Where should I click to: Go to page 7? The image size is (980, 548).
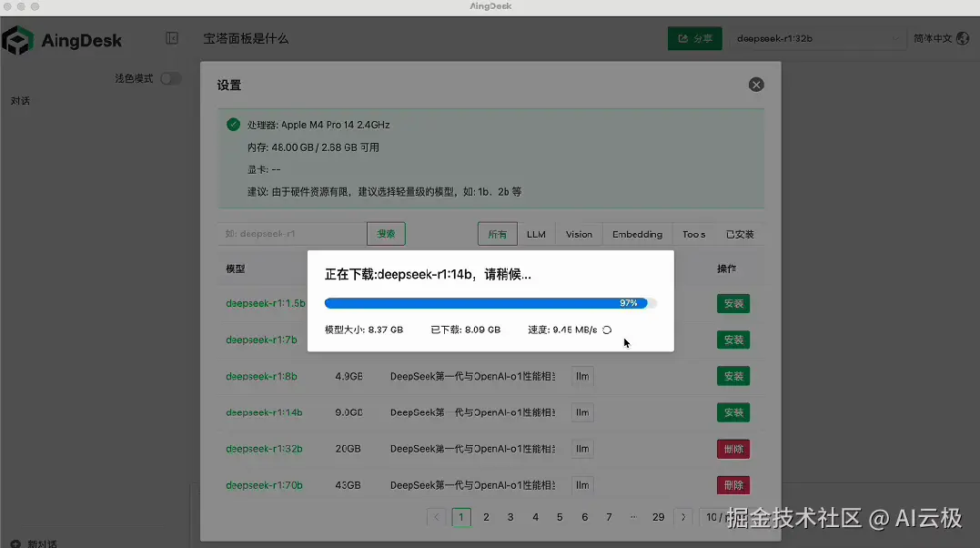coord(609,517)
